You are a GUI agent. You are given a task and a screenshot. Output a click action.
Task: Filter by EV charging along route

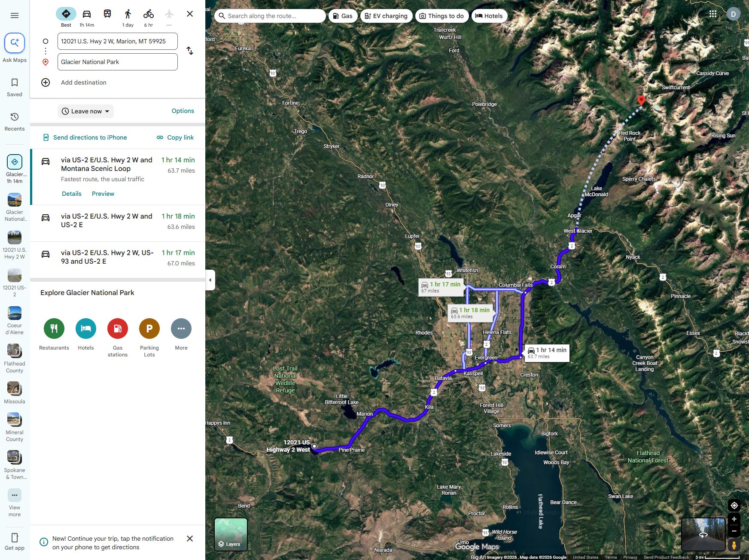pos(387,16)
